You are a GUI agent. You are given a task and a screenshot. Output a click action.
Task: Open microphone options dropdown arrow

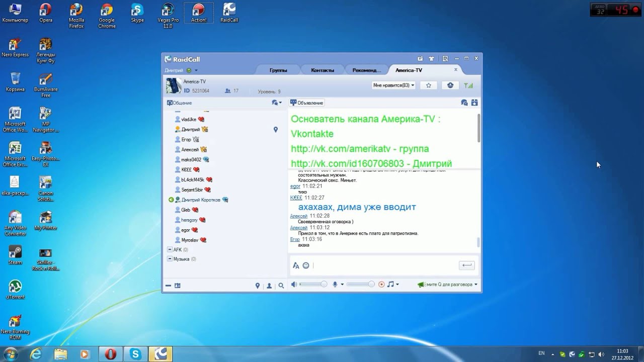342,285
